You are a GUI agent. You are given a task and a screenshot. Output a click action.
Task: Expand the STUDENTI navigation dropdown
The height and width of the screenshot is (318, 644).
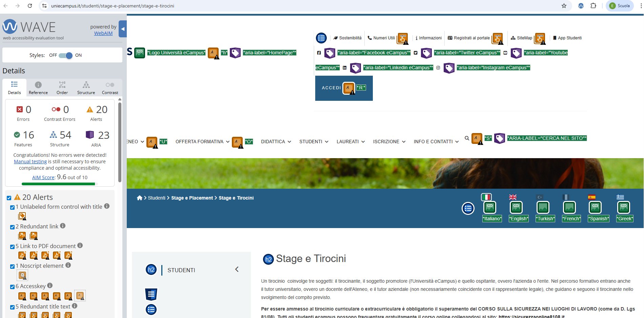pyautogui.click(x=314, y=142)
